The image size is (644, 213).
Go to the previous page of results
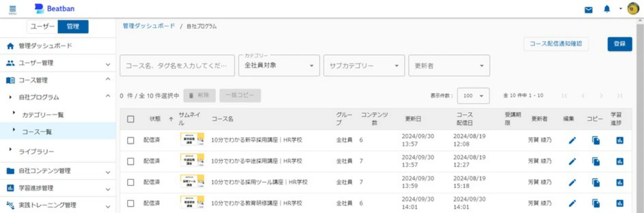point(583,96)
